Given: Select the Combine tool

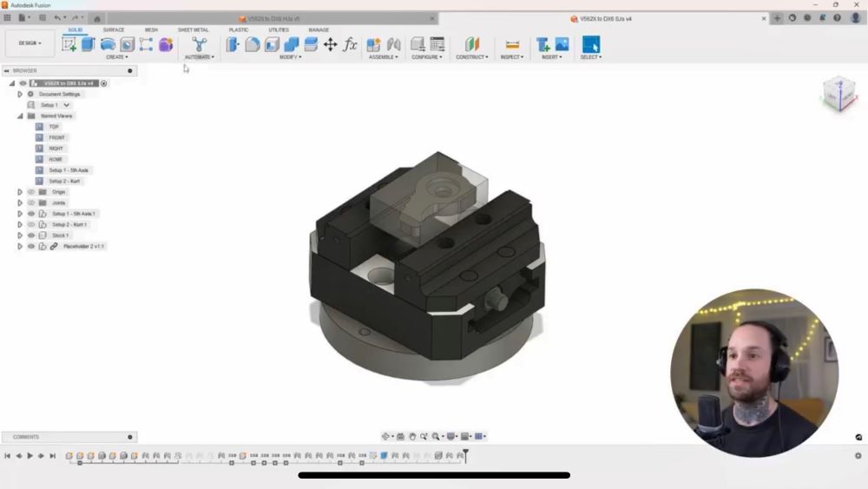Looking at the screenshot, I should click(x=291, y=44).
